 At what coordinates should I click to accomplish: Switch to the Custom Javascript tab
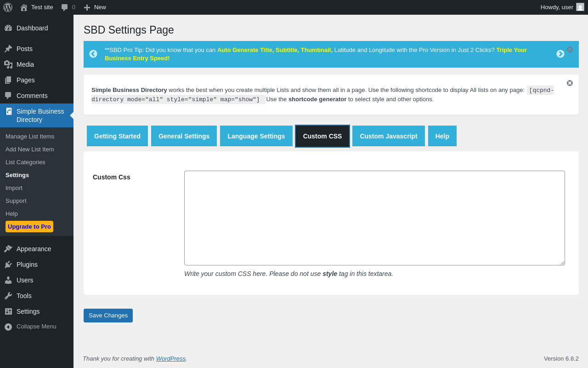[389, 136]
